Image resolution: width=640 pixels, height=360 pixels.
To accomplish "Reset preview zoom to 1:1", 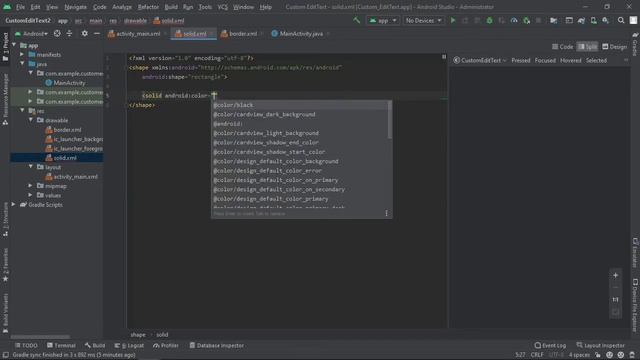I will (x=615, y=300).
